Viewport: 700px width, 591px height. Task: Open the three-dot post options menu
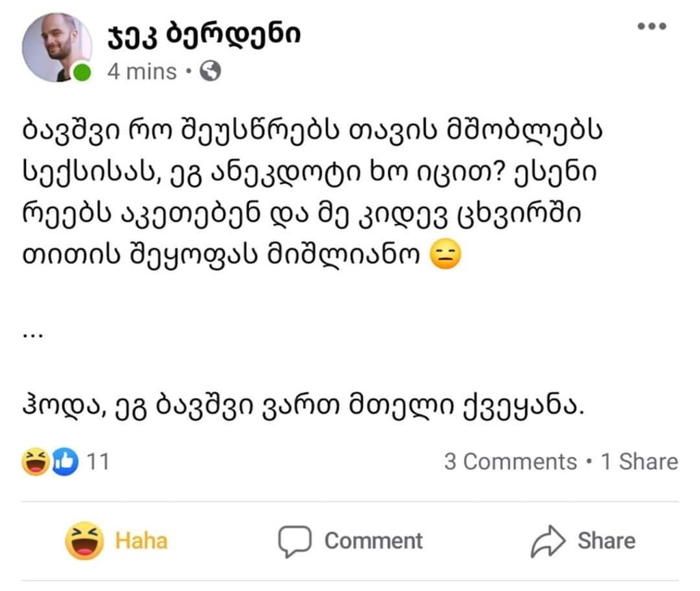click(x=651, y=27)
